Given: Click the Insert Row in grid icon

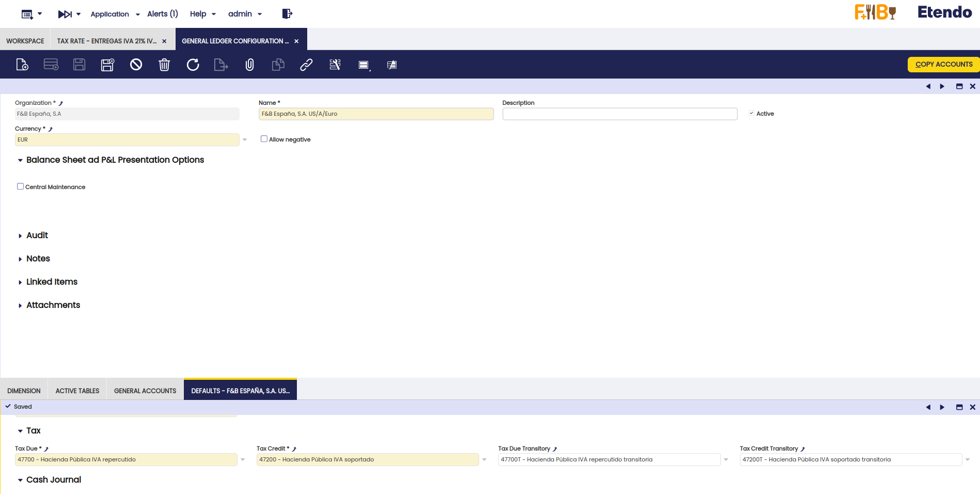Looking at the screenshot, I should (51, 65).
